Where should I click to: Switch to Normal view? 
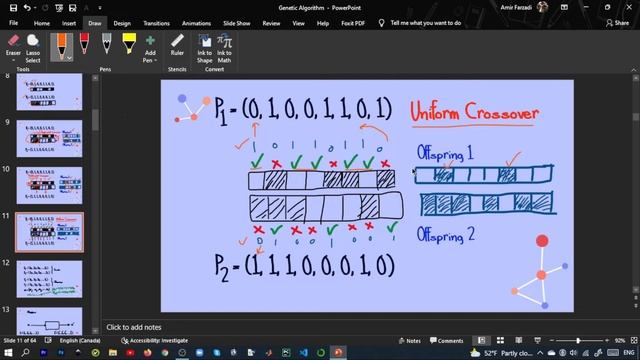click(482, 340)
